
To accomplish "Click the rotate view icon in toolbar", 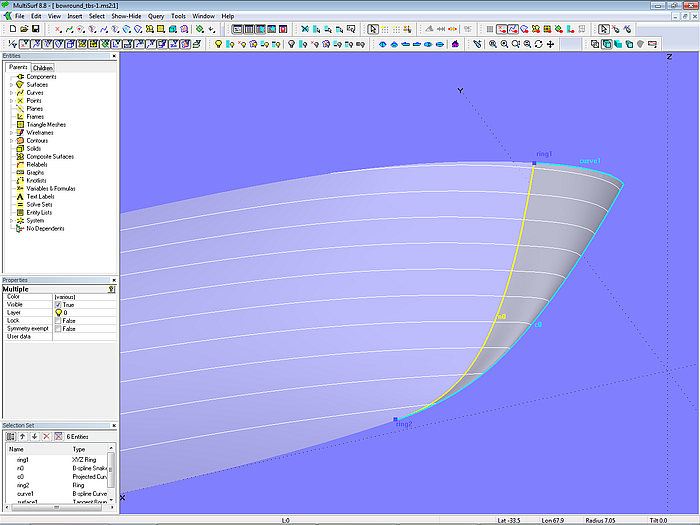I will (x=539, y=44).
